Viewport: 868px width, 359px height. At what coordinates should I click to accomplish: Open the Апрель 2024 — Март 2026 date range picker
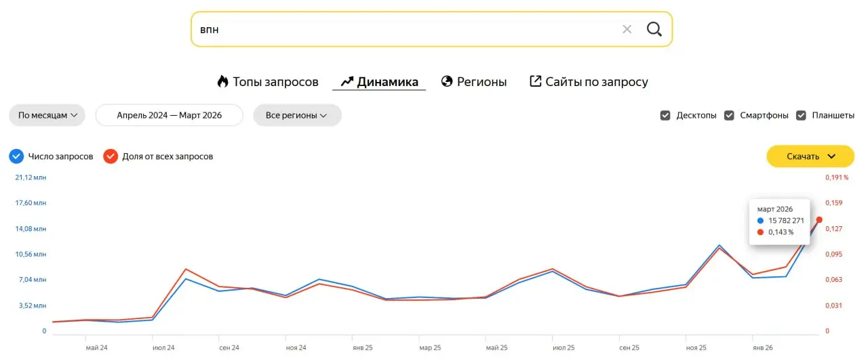[x=169, y=115]
